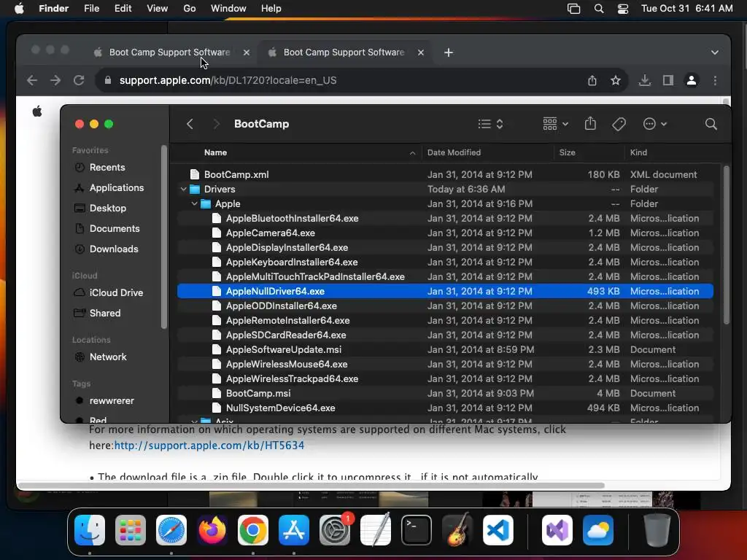
Task: Select BootCamp.xml file row
Action: (x=445, y=174)
